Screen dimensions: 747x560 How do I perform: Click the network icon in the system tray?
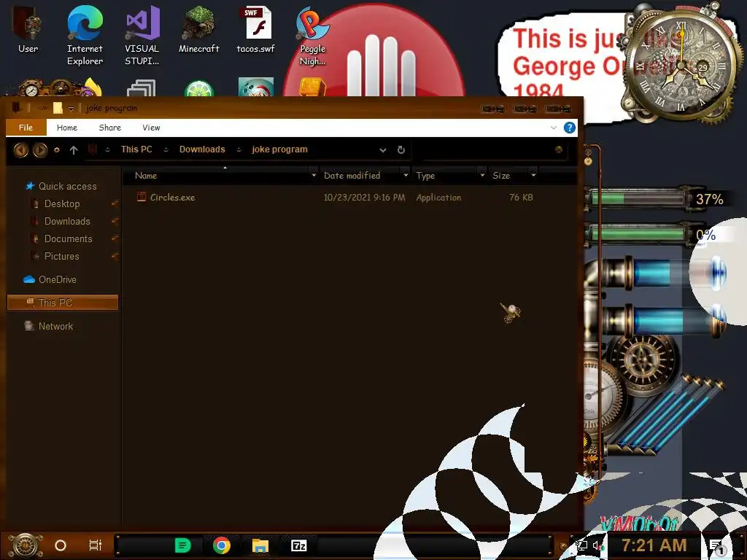point(581,545)
